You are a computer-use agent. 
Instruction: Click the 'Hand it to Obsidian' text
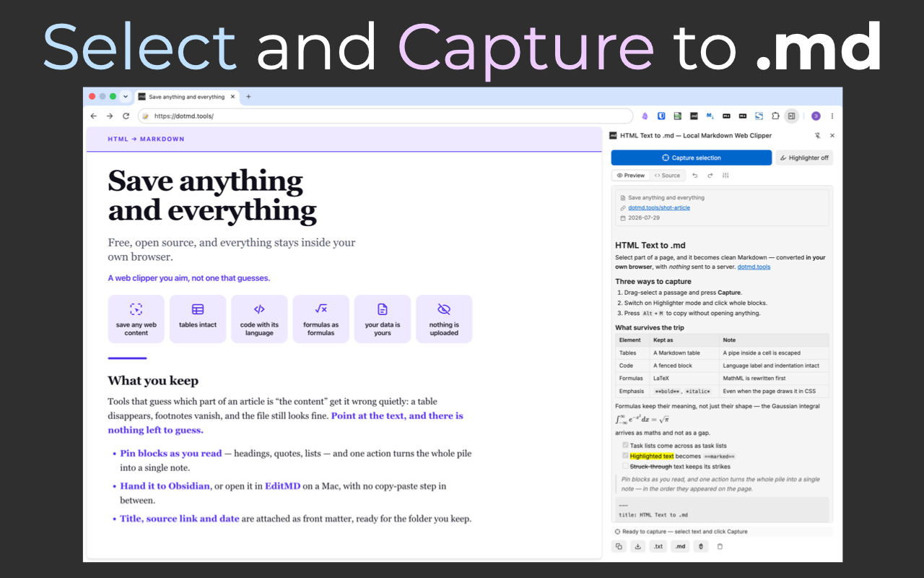point(165,486)
